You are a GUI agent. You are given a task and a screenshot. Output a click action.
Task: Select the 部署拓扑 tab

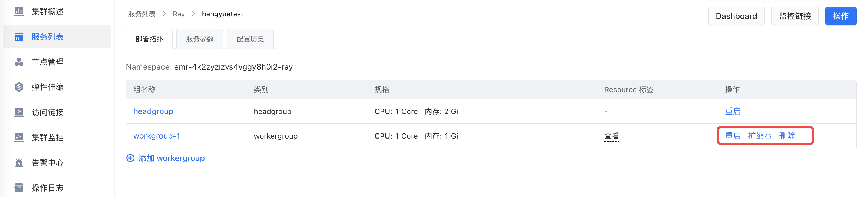[x=149, y=39]
